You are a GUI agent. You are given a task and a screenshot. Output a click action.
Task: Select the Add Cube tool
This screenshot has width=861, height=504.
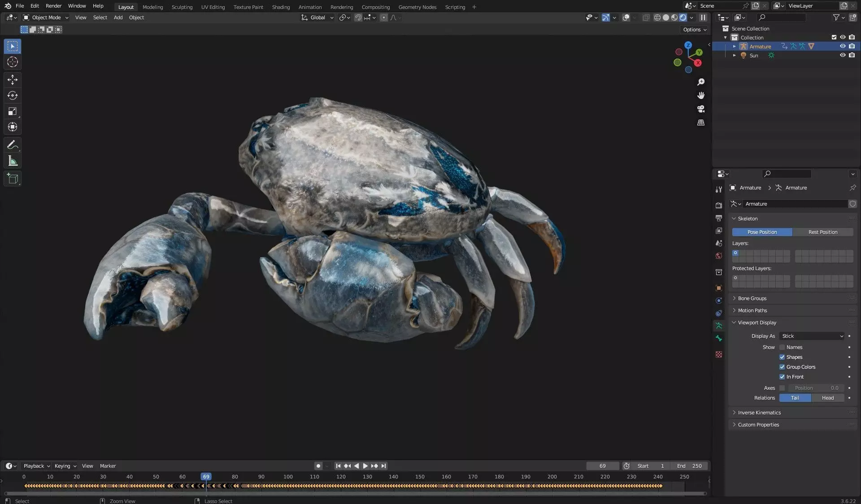point(13,179)
